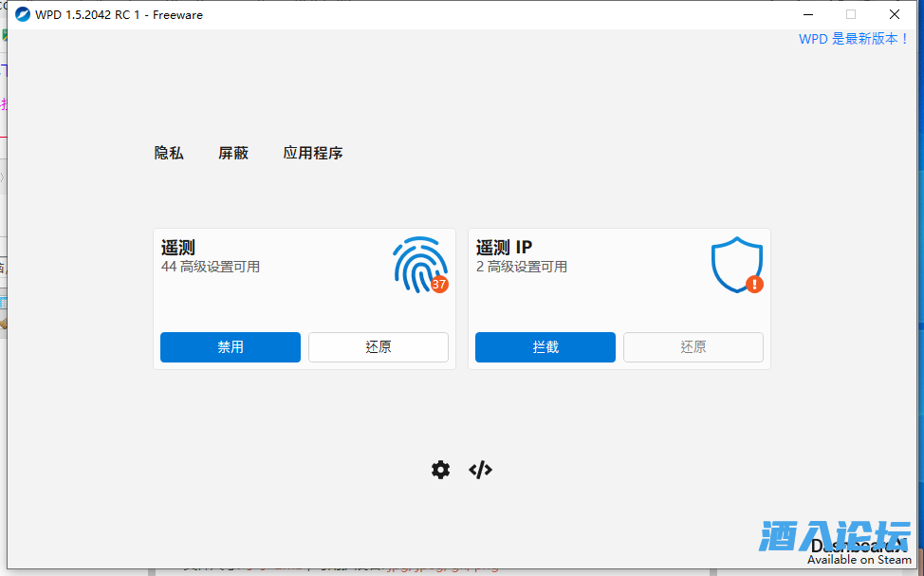Click the 2 高级设置可用 text
This screenshot has width=924, height=576.
(x=522, y=267)
